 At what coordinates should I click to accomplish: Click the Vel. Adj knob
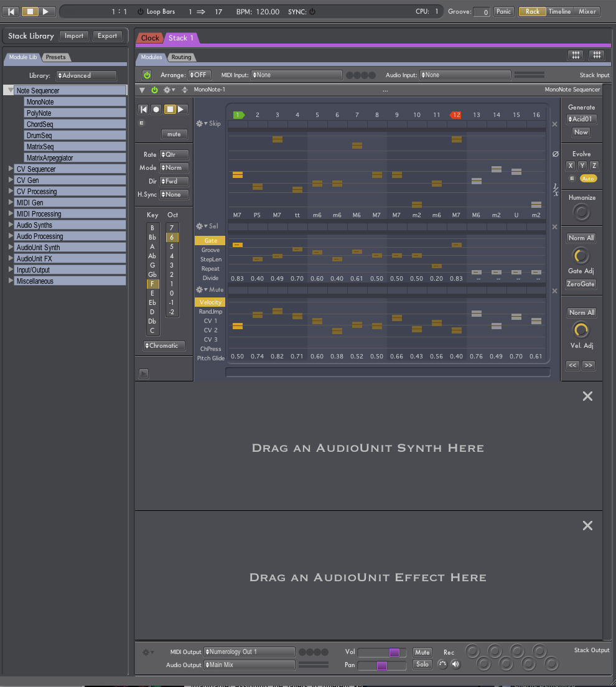pos(581,330)
